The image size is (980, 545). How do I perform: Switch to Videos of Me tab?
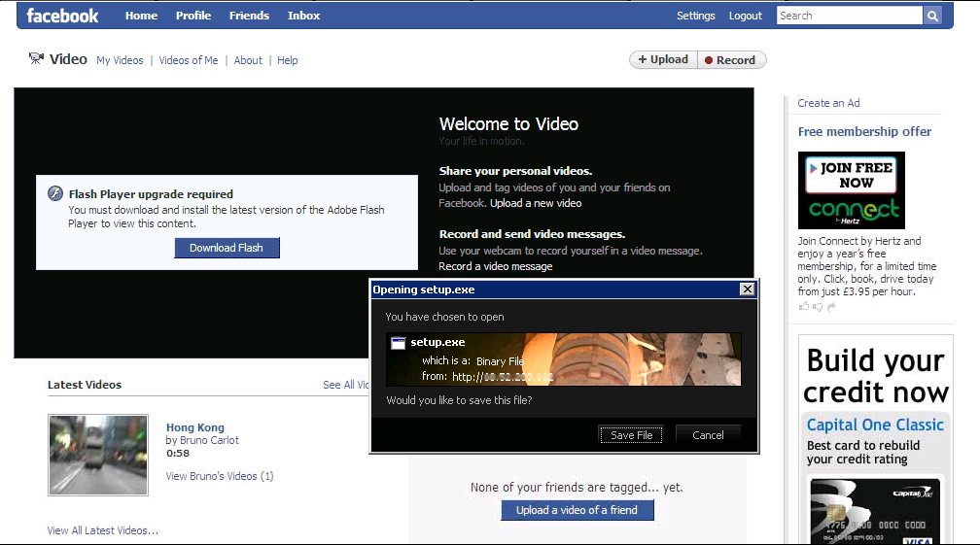click(x=189, y=60)
